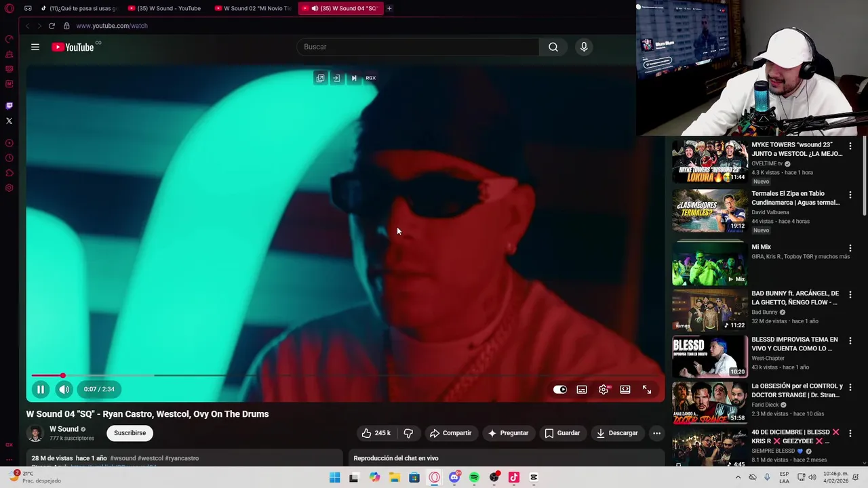Select the active W Sound 04 SQ tab

coord(340,8)
